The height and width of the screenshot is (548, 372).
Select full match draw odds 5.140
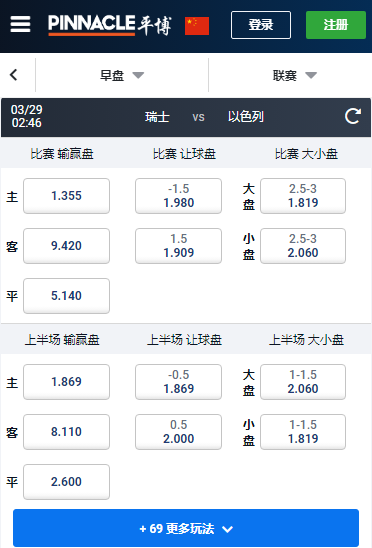coord(66,296)
